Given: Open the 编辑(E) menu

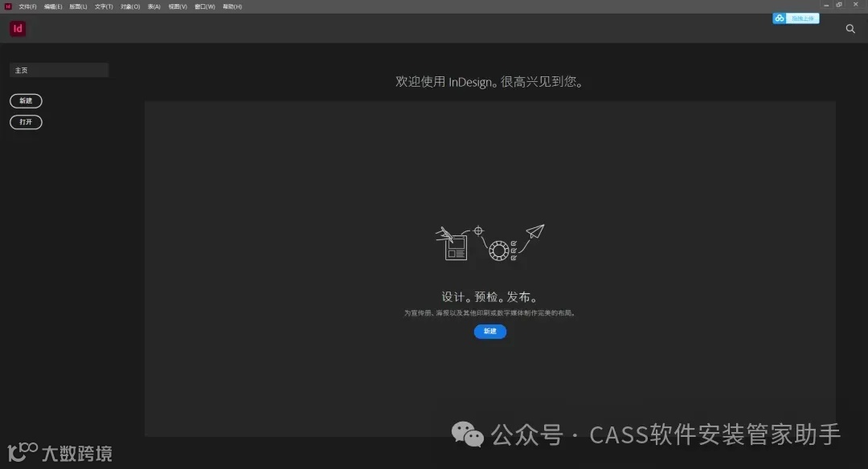Looking at the screenshot, I should 53,6.
